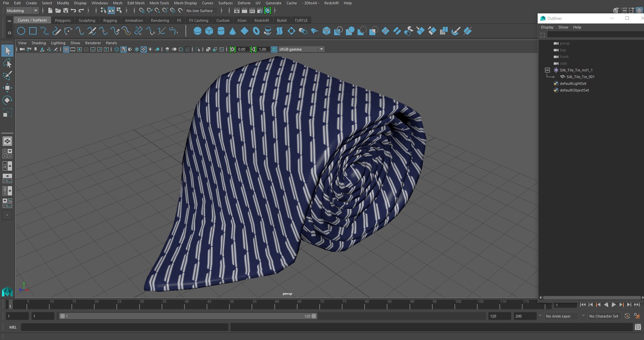This screenshot has height=340, width=644.
Task: Open the viewport Shading menu
Action: pos(39,43)
